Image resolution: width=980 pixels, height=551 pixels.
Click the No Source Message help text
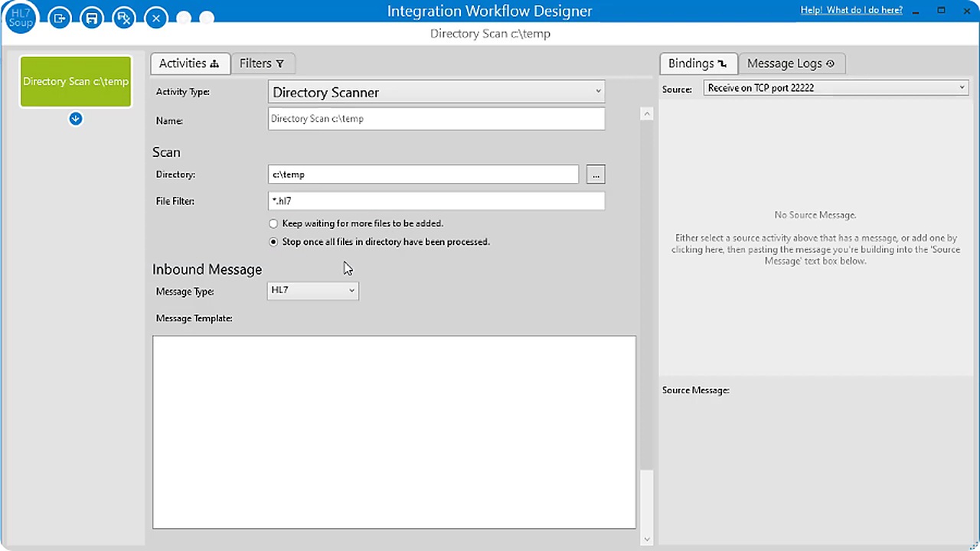[815, 238]
